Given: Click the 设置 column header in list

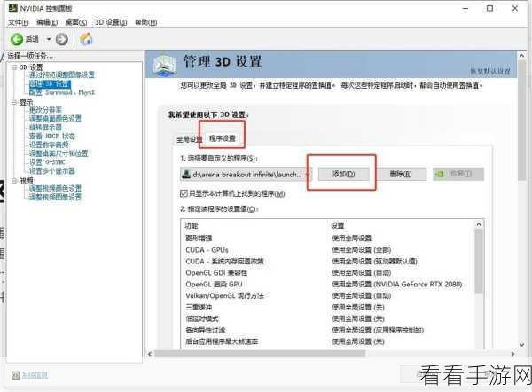Looking at the screenshot, I should pyautogui.click(x=337, y=225).
